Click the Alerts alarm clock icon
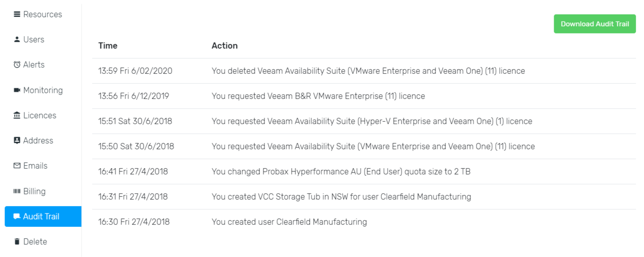644x257 pixels. pos(17,65)
